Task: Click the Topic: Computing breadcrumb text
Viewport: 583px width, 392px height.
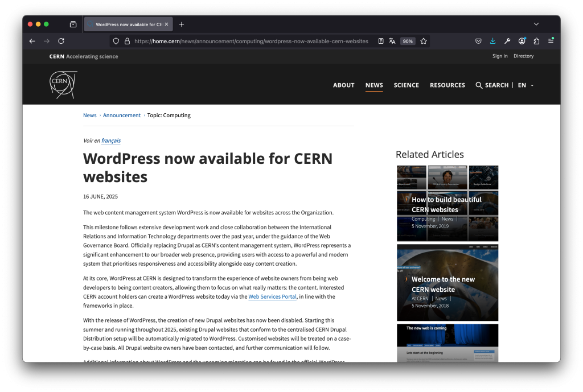Action: pyautogui.click(x=169, y=115)
